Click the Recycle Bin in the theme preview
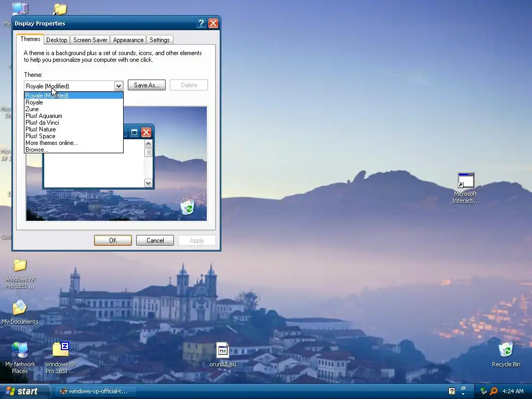 coord(188,207)
